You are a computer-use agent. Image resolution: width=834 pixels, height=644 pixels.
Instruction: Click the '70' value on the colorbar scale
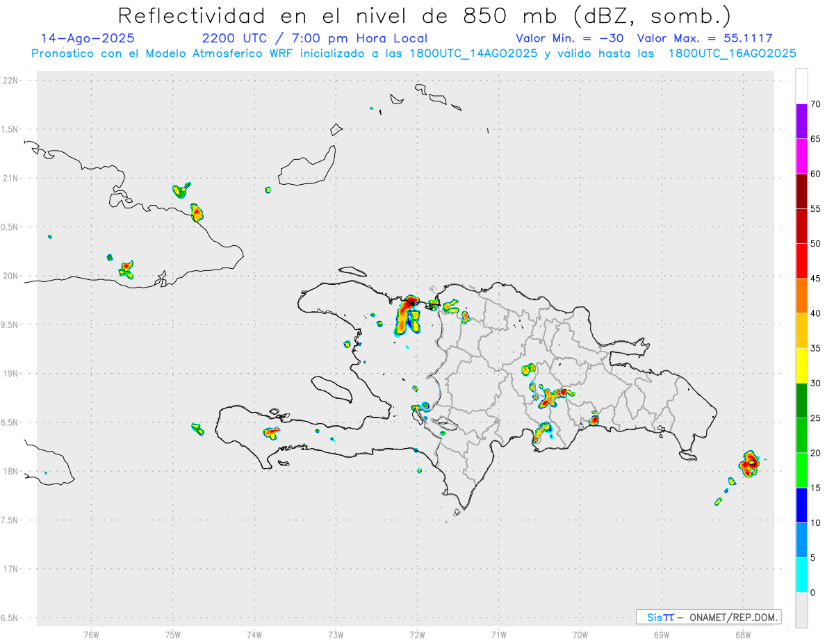(816, 104)
